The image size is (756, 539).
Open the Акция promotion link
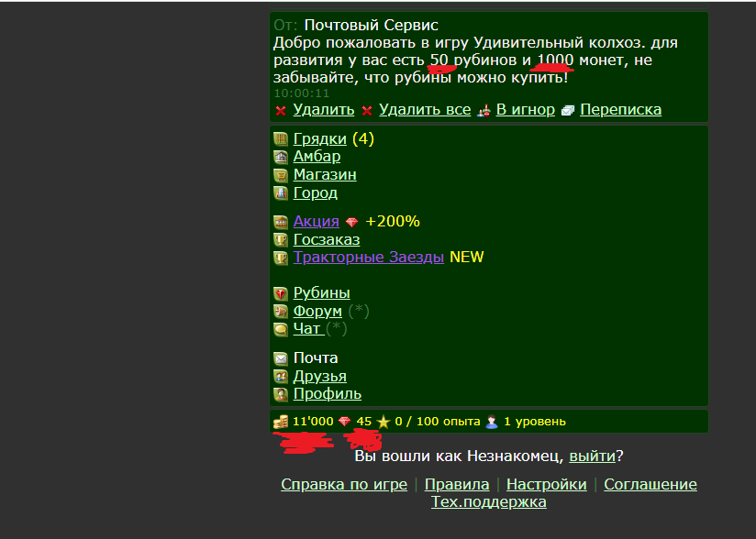click(316, 222)
